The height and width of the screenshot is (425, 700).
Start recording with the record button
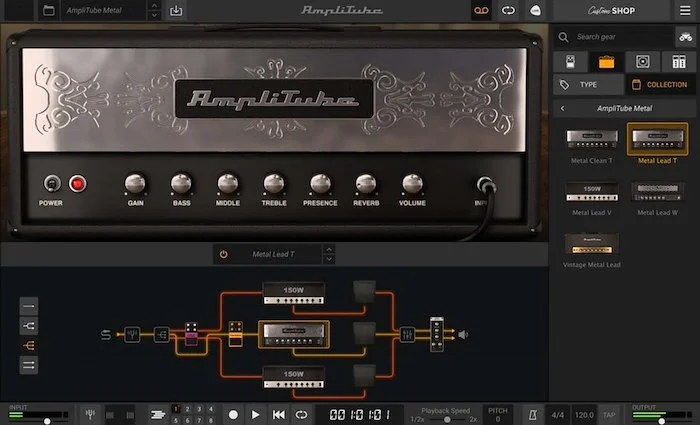tap(233, 415)
